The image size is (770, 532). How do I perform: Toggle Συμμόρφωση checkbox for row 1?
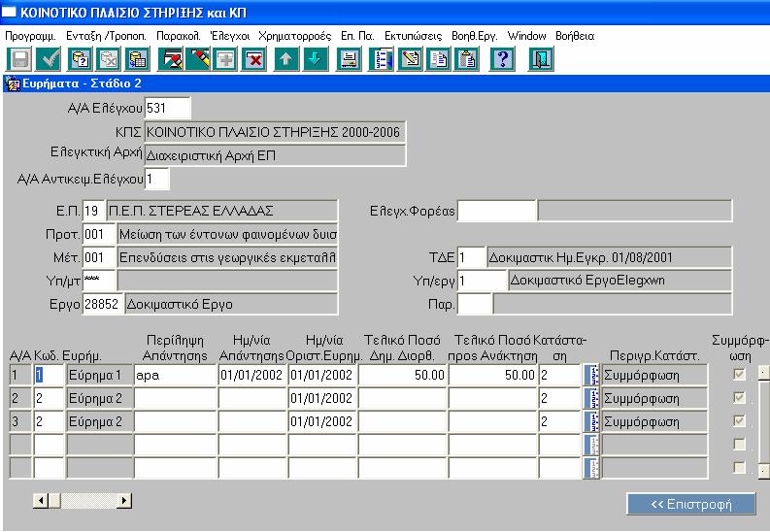(739, 375)
